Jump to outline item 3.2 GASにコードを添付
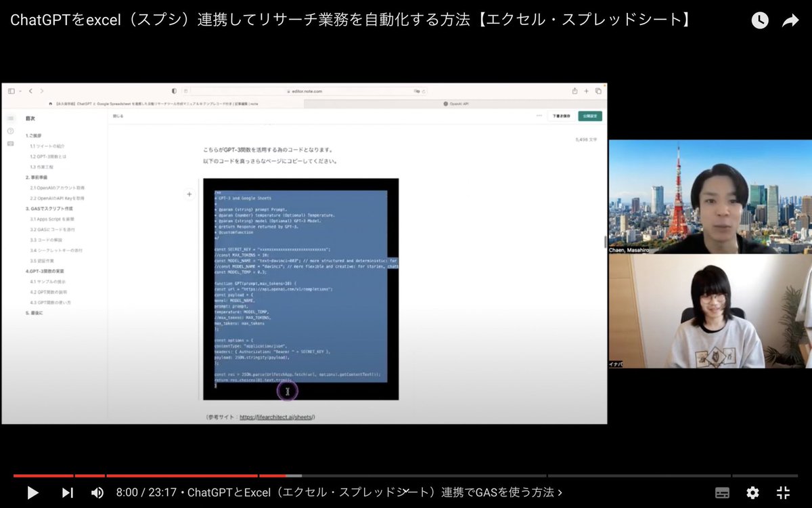 click(51, 230)
